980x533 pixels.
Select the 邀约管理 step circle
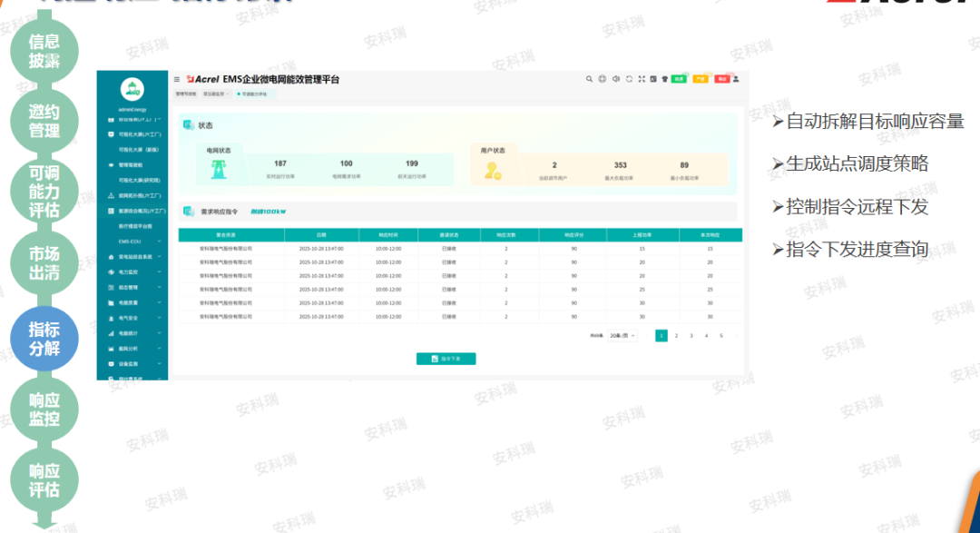[44, 121]
